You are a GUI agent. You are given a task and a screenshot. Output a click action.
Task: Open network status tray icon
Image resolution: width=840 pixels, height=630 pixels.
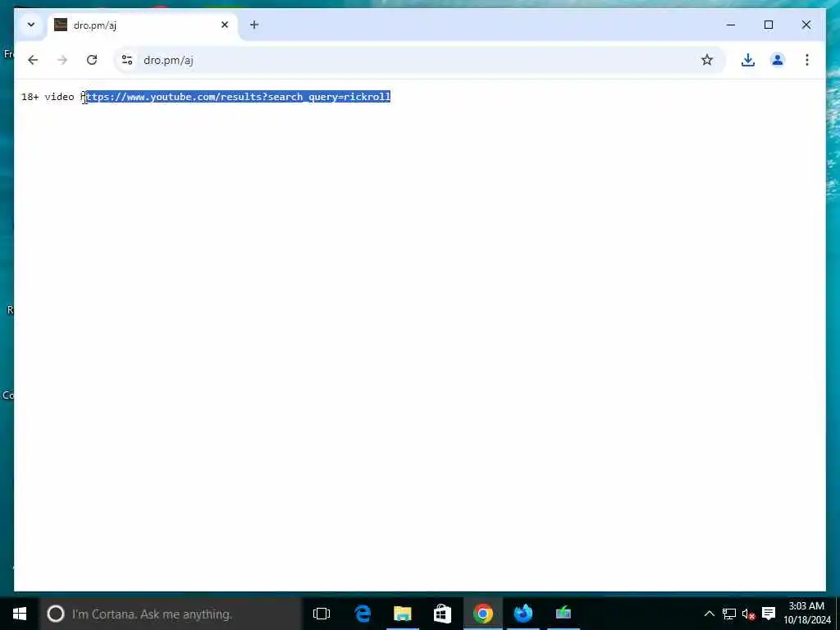(728, 614)
